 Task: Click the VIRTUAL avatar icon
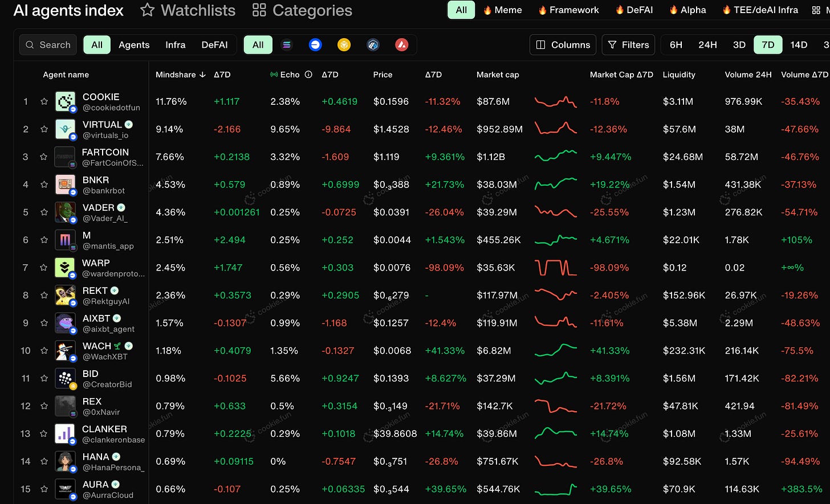click(x=66, y=129)
